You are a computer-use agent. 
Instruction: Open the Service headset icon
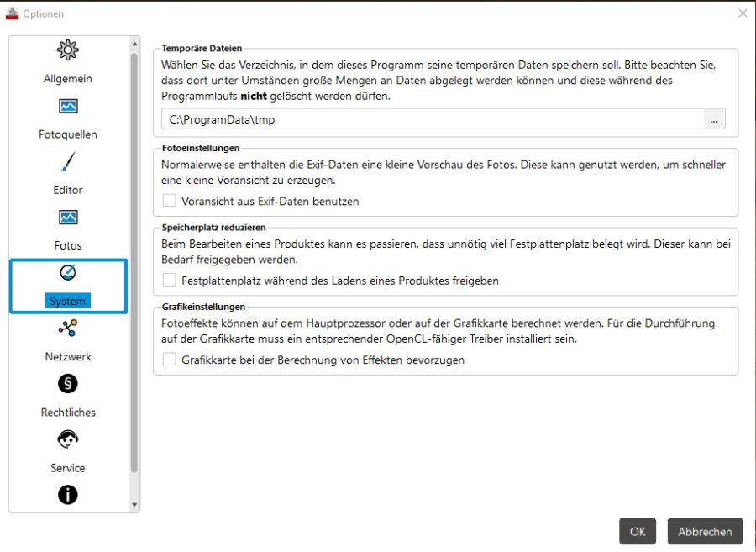pyautogui.click(x=68, y=439)
